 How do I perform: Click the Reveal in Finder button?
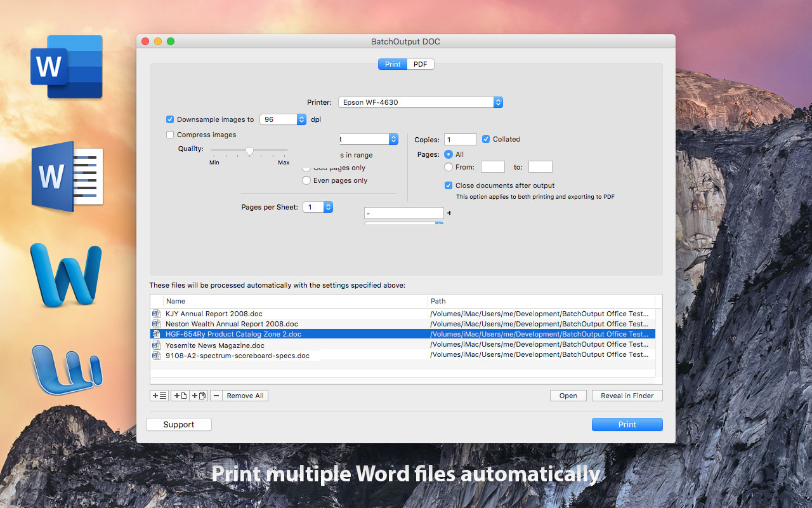tap(627, 396)
